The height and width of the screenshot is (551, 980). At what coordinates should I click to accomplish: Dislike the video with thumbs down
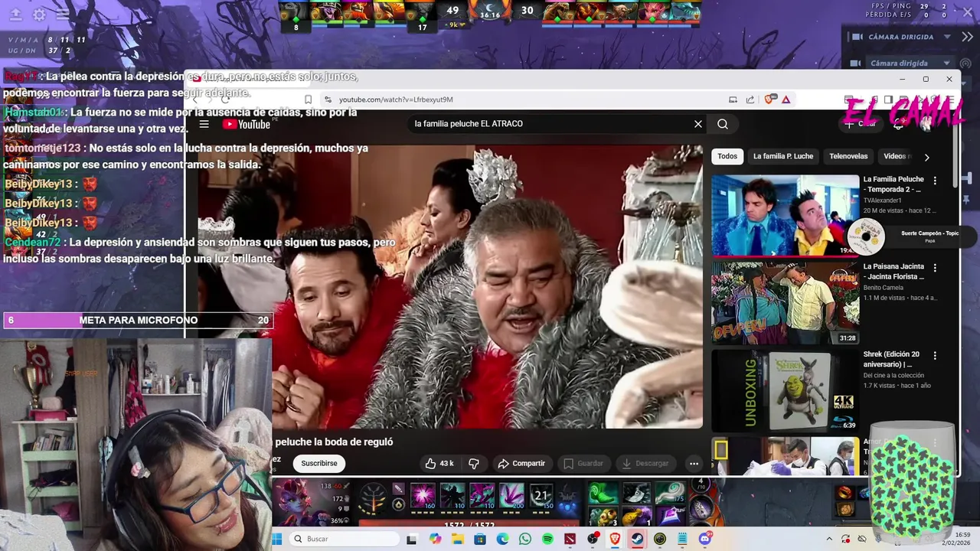pyautogui.click(x=474, y=463)
